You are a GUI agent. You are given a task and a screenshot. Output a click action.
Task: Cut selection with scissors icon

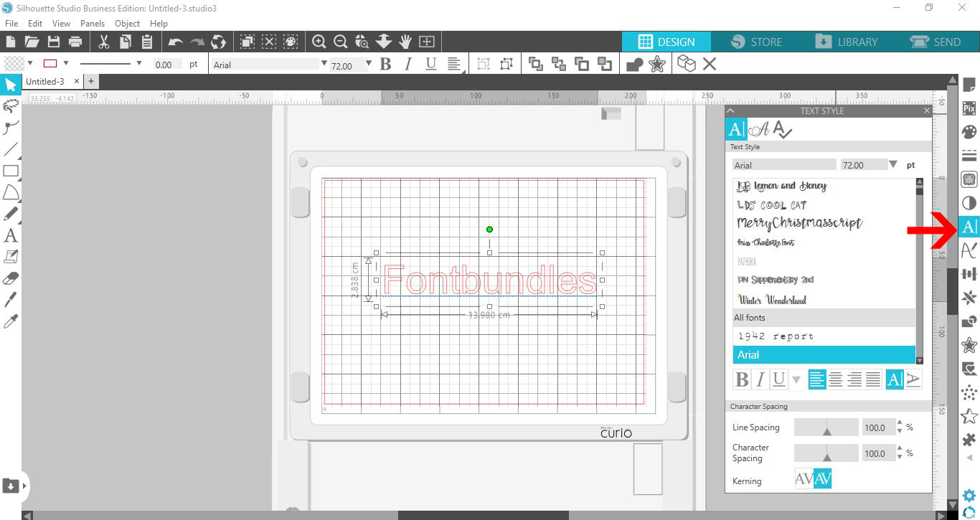[103, 42]
